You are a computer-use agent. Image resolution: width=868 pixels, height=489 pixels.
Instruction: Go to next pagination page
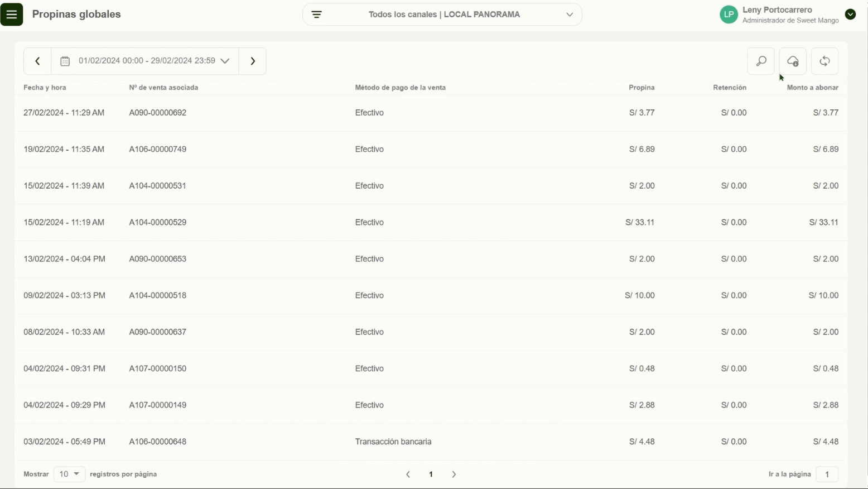point(454,474)
